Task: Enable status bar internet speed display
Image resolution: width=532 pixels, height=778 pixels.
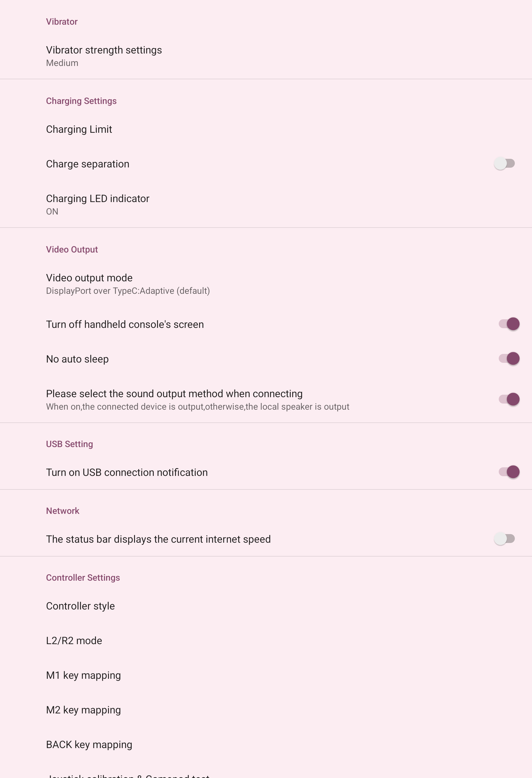Action: click(x=504, y=539)
